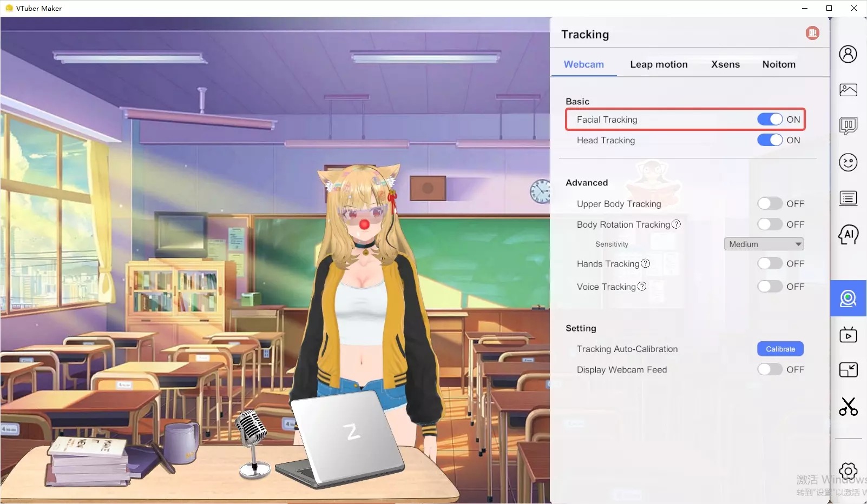
Task: Click the blue Calibrate button
Action: coord(780,349)
